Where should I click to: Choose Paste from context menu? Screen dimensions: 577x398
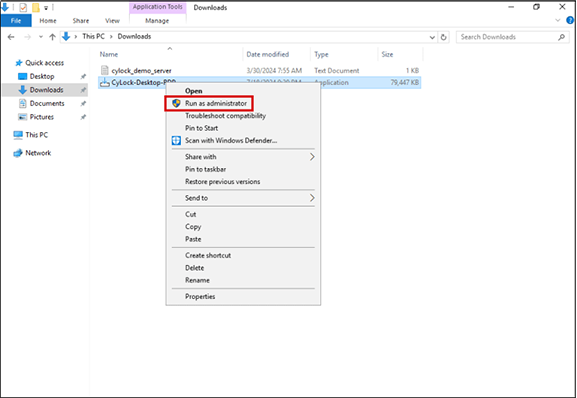(x=193, y=239)
